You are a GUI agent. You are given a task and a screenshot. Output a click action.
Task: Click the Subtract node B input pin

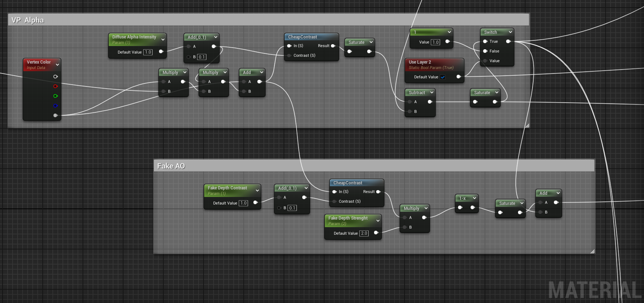(x=410, y=111)
